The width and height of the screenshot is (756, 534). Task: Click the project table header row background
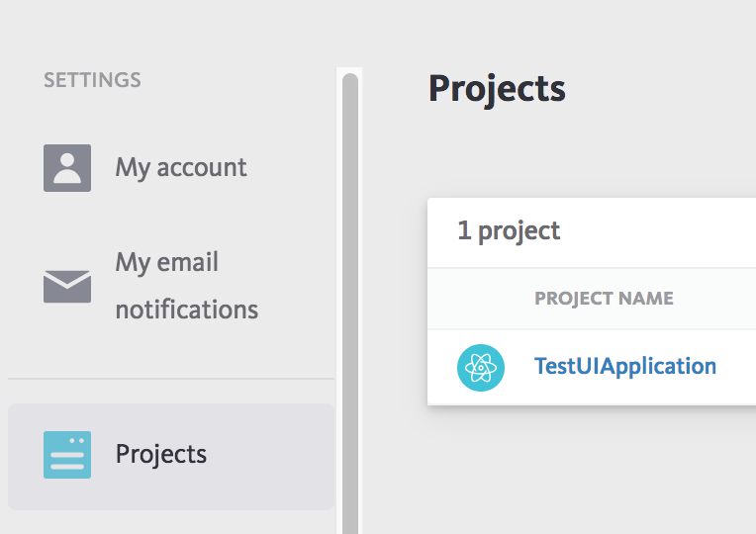(x=592, y=299)
